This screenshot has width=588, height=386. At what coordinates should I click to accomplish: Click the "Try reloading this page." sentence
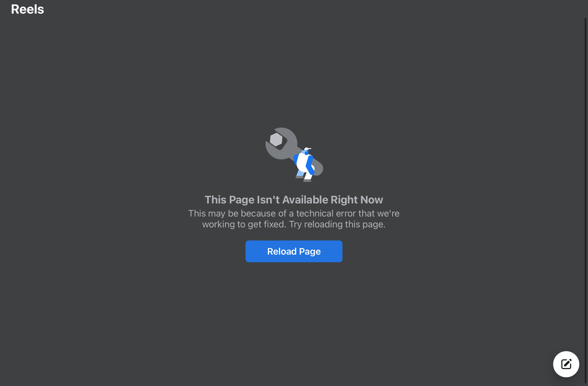click(337, 224)
